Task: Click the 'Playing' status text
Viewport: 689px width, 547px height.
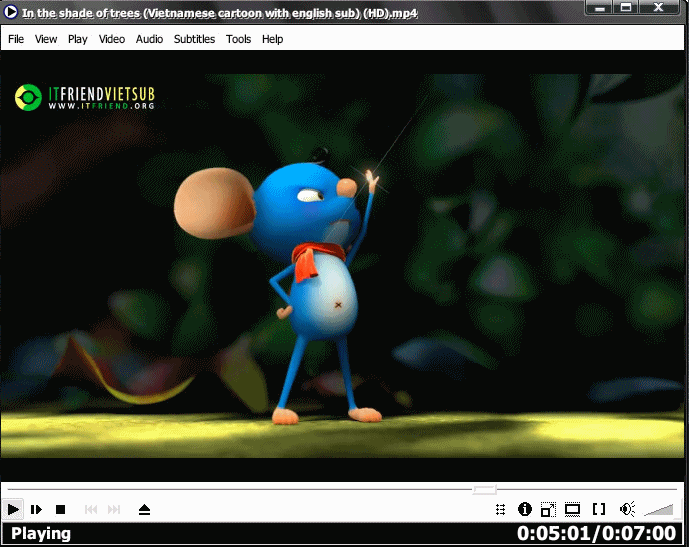Action: (x=41, y=533)
